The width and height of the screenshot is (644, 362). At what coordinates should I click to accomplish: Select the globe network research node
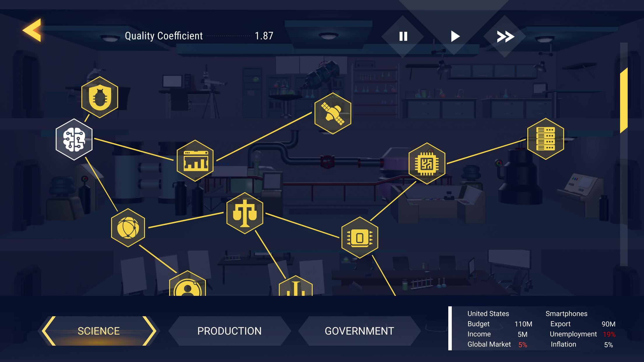(128, 228)
